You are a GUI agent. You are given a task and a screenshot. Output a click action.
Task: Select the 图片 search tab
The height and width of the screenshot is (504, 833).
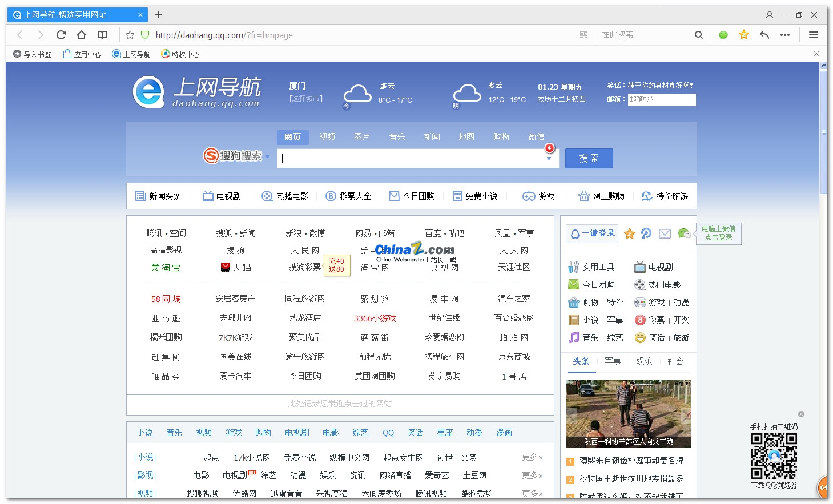pyautogui.click(x=361, y=137)
